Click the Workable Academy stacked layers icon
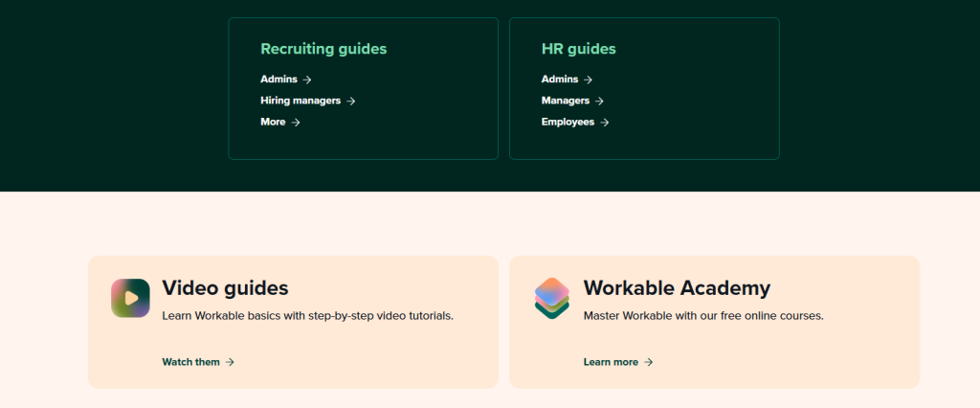Screen dimensions: 980x408 point(551,298)
